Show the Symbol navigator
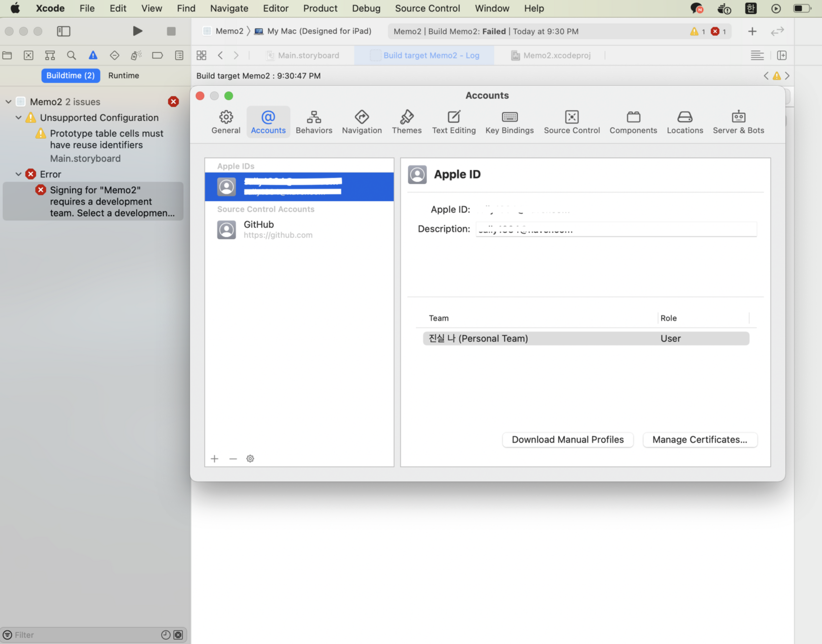Viewport: 822px width, 644px height. click(50, 55)
